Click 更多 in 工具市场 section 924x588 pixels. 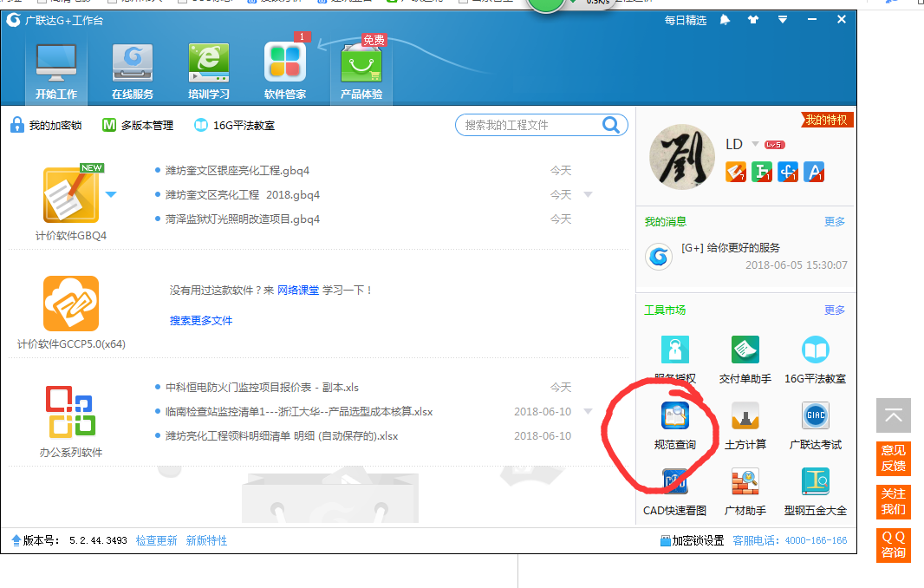(x=835, y=310)
